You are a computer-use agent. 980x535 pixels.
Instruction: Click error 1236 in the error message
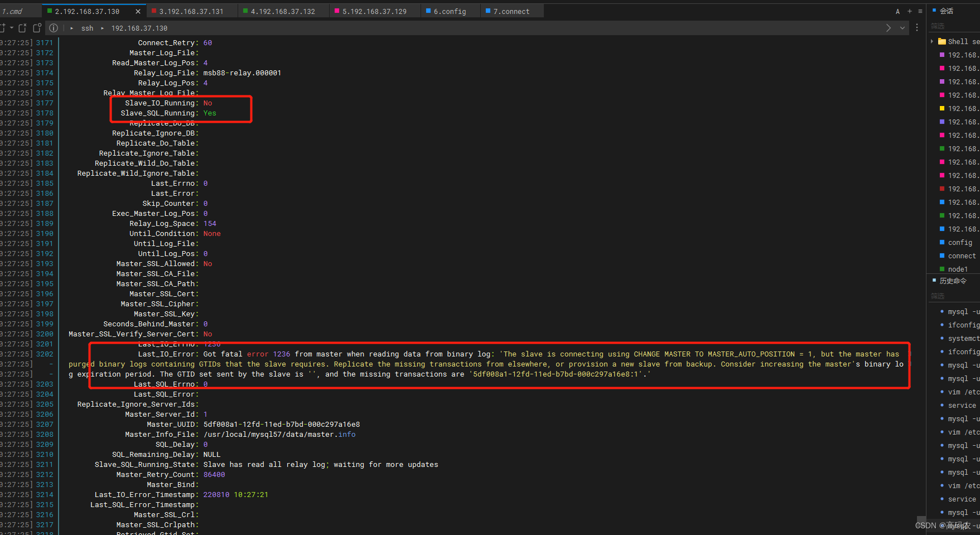click(269, 354)
